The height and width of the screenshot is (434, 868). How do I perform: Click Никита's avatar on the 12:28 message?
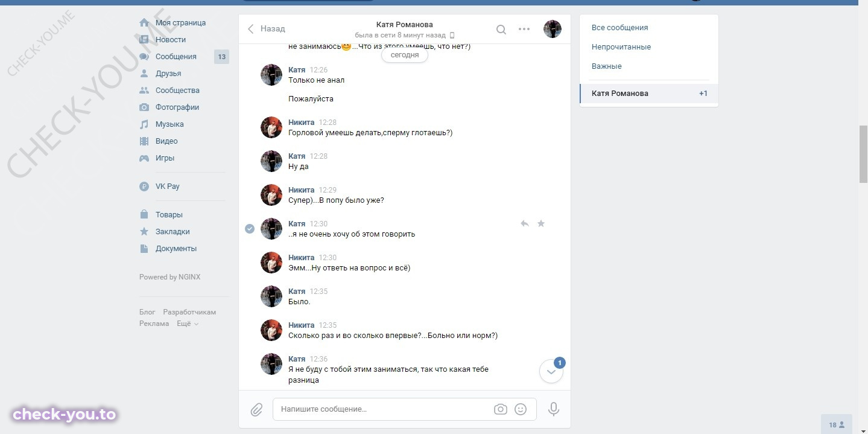(x=271, y=127)
